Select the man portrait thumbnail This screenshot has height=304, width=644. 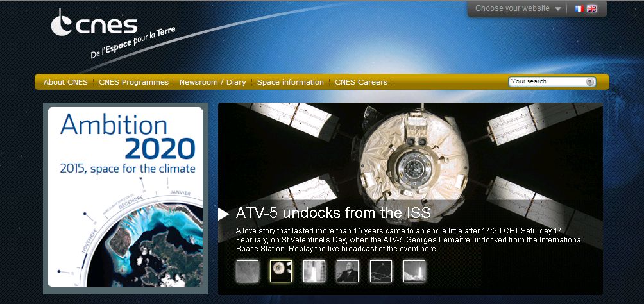(348, 271)
